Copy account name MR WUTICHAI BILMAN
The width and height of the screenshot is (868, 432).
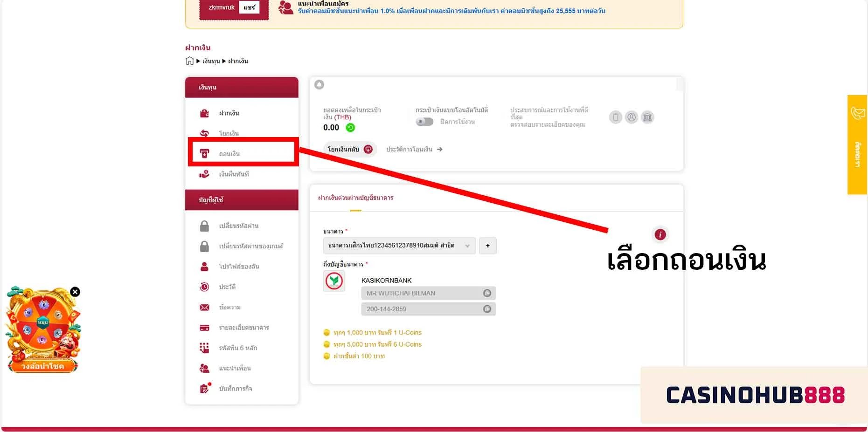tap(487, 293)
